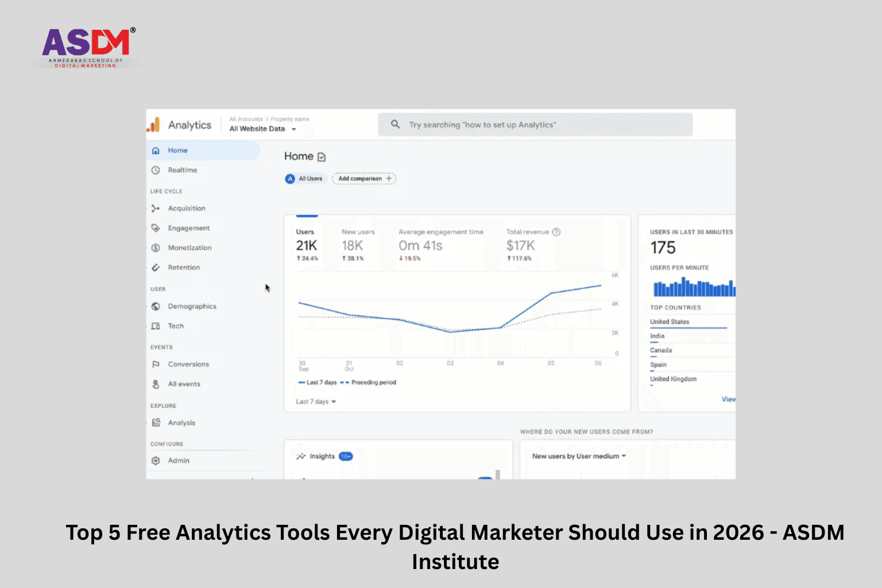Click the Analytics search field
Viewport: 882px width, 588px height.
tap(535, 125)
